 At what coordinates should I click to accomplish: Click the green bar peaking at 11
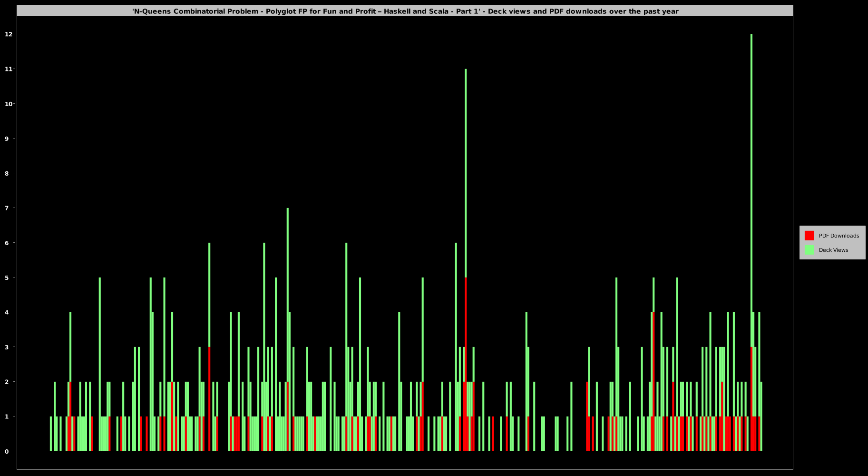click(x=466, y=173)
